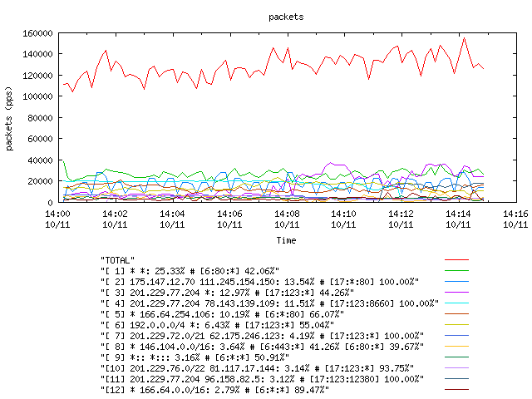Click the 120000 y-axis tick value
Viewport: 532px width, 399px height.
pos(37,76)
